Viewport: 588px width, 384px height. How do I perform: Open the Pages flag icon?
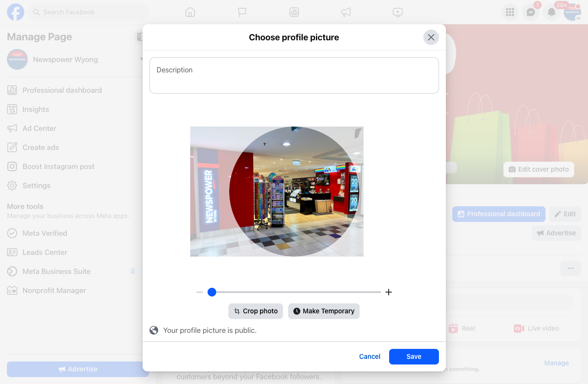[242, 12]
